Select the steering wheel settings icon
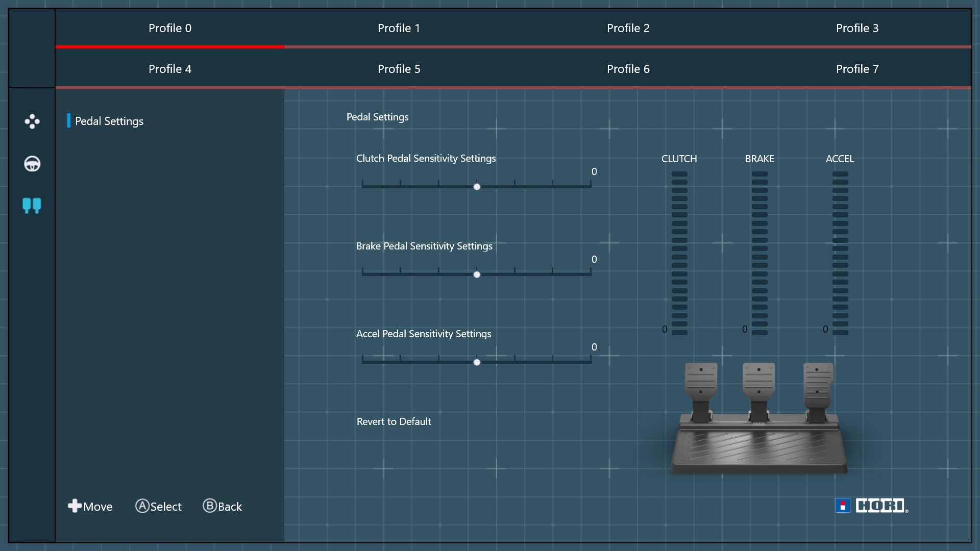 point(32,164)
